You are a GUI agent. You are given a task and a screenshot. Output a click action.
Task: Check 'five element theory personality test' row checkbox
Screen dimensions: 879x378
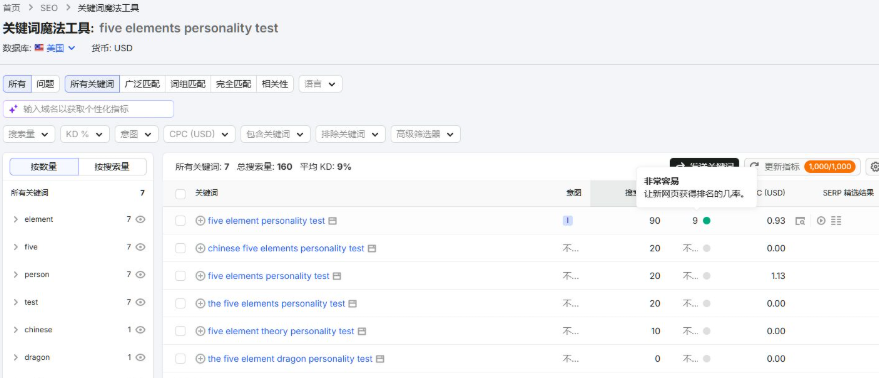tap(181, 331)
